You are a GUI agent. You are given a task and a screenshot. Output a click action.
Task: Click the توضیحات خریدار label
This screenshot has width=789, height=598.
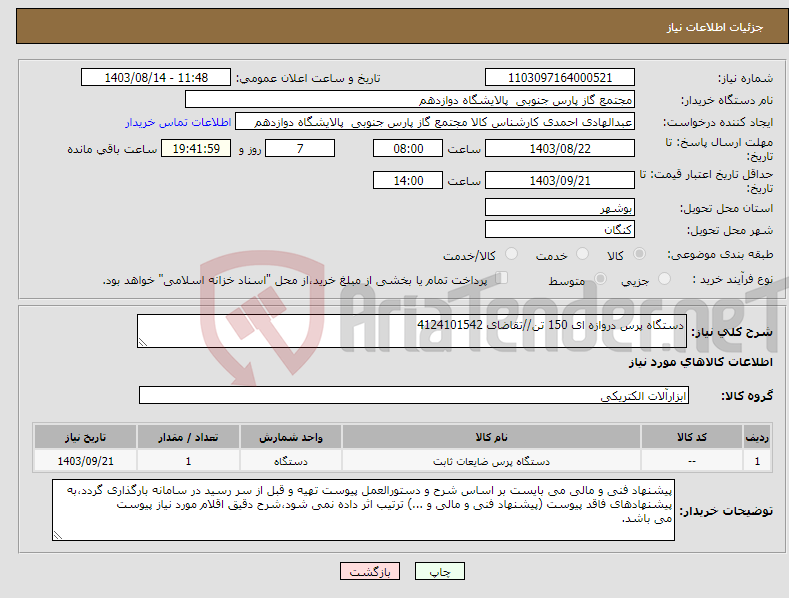pos(726,511)
